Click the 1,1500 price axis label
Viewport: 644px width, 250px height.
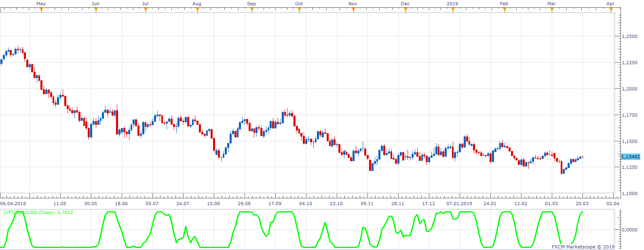[x=629, y=141]
